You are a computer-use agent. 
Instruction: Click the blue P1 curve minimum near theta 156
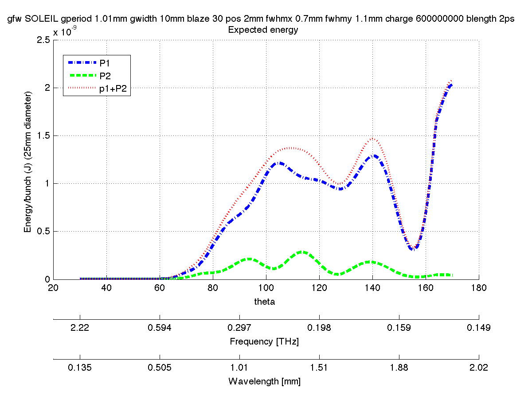pos(414,248)
